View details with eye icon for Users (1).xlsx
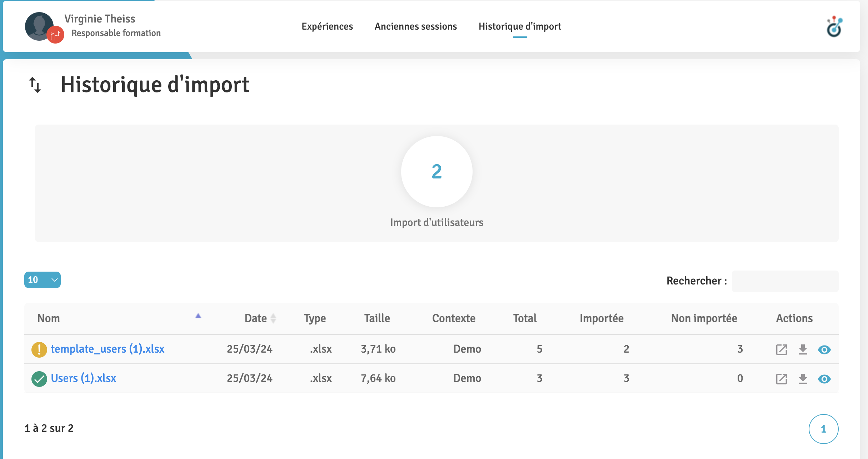868x459 pixels. coord(824,379)
